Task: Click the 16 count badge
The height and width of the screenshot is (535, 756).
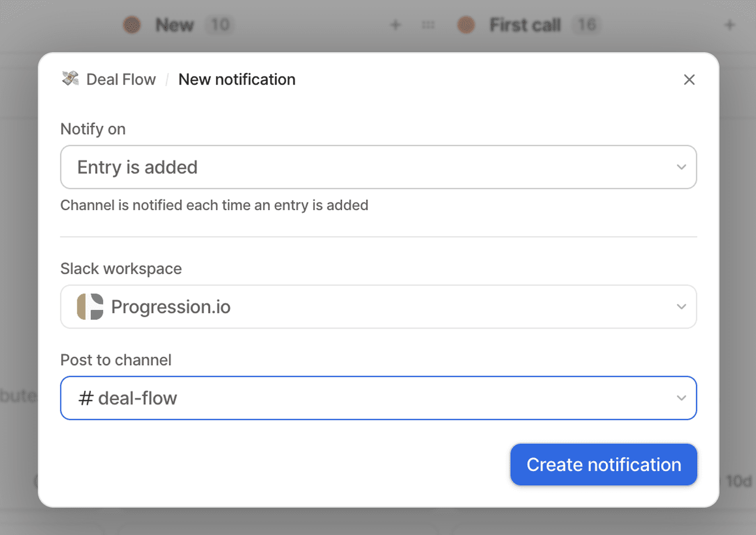Action: tap(587, 25)
